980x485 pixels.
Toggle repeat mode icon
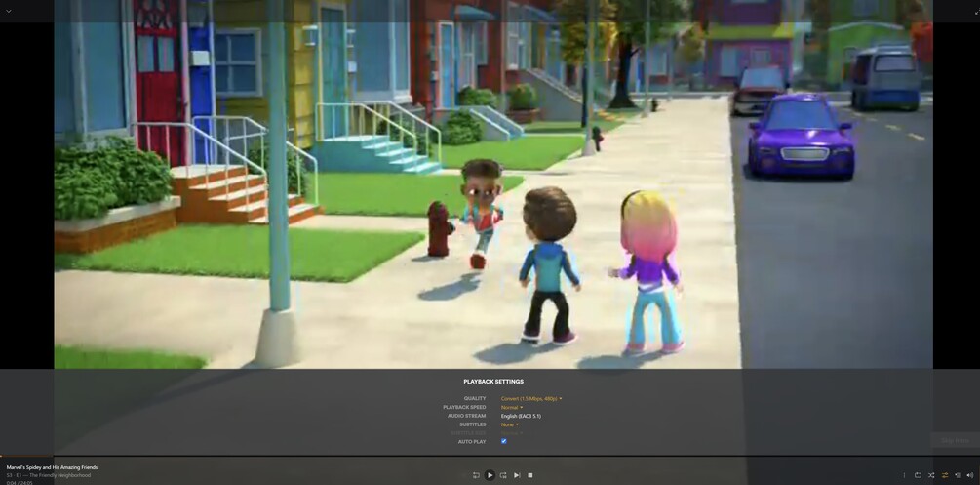point(918,475)
